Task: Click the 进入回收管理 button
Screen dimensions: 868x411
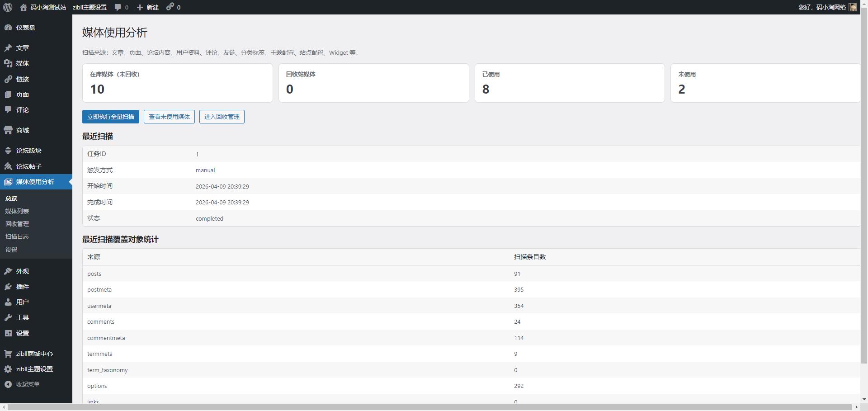Action: click(222, 117)
